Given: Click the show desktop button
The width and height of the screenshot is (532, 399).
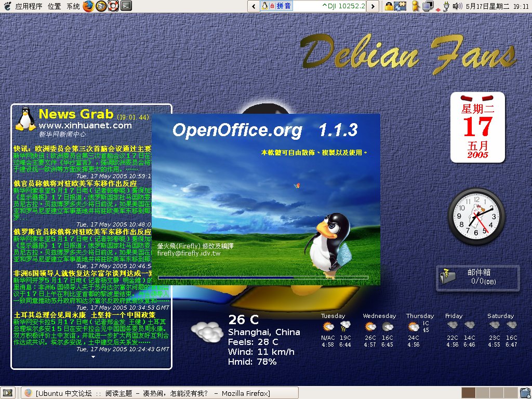Looking at the screenshot, I should (x=7, y=393).
